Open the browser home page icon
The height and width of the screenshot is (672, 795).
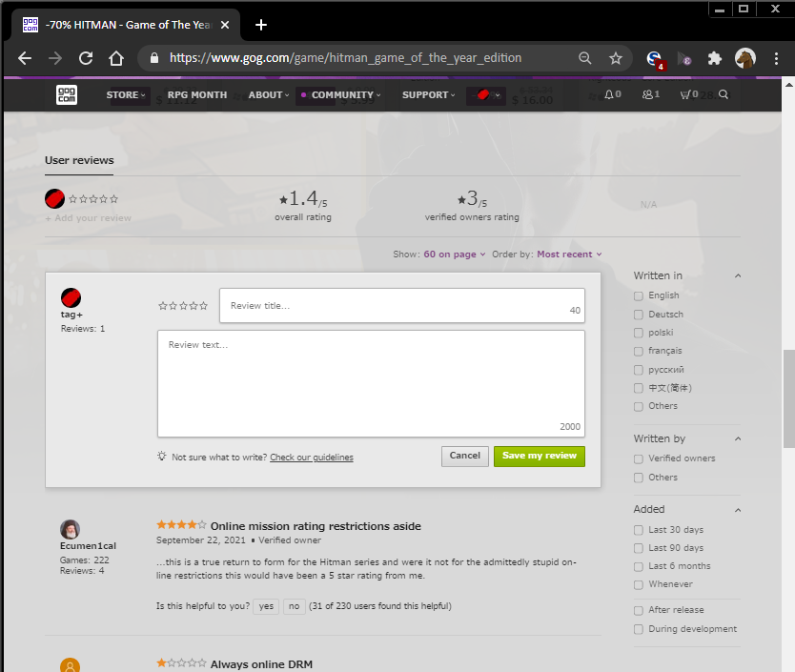[116, 58]
